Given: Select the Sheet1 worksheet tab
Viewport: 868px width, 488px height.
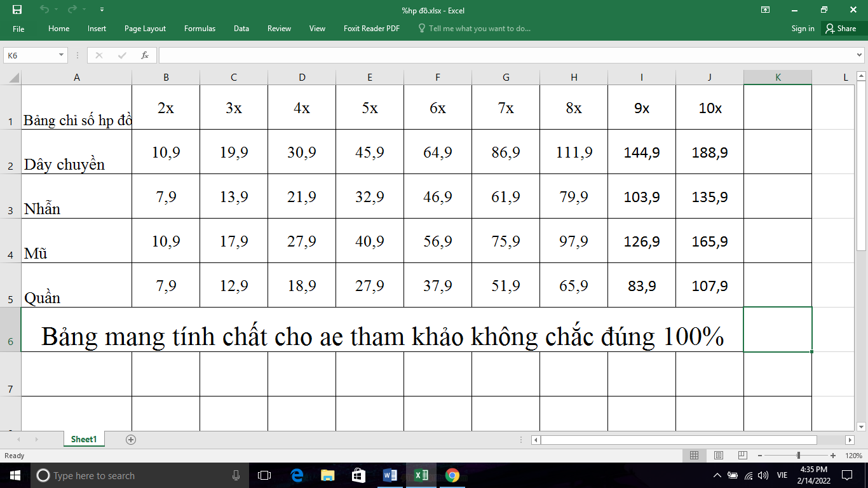Looking at the screenshot, I should point(84,439).
